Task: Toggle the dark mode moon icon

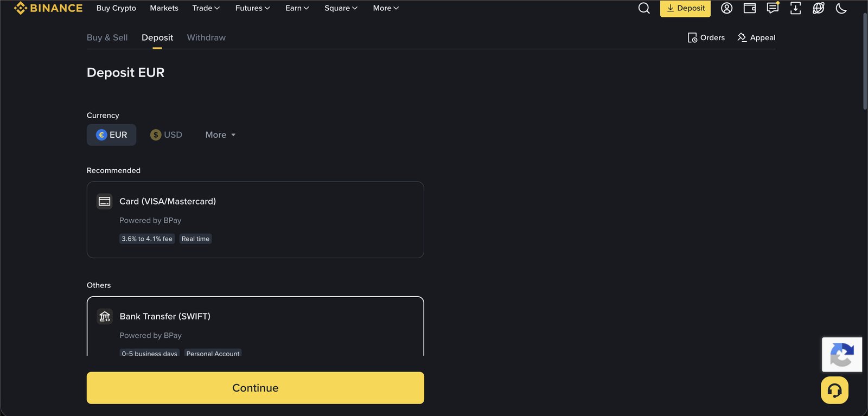Action: [841, 8]
